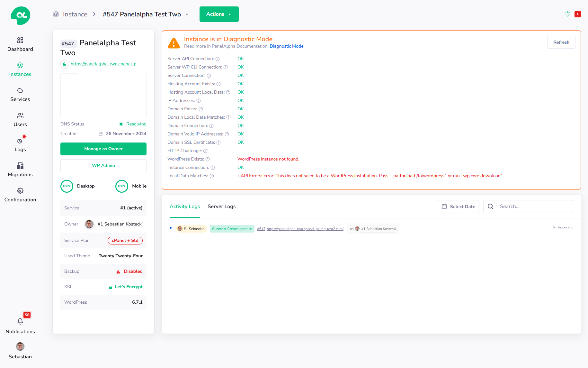Image resolution: width=588 pixels, height=368 pixels.
Task: Open instance URL in activity log entry
Action: 305,229
